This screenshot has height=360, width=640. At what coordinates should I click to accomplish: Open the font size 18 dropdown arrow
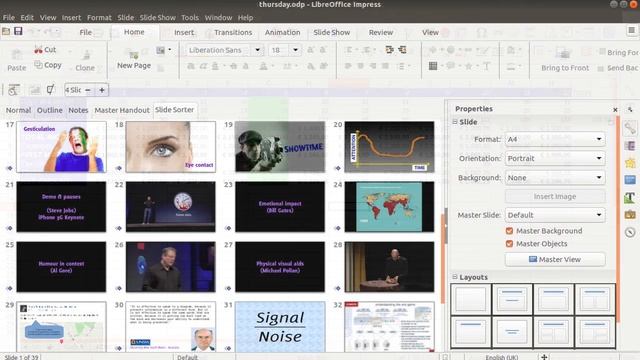[x=295, y=50]
